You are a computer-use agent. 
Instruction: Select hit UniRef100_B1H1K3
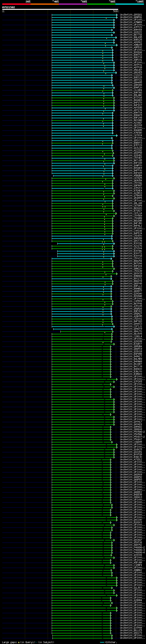tap(131, 522)
